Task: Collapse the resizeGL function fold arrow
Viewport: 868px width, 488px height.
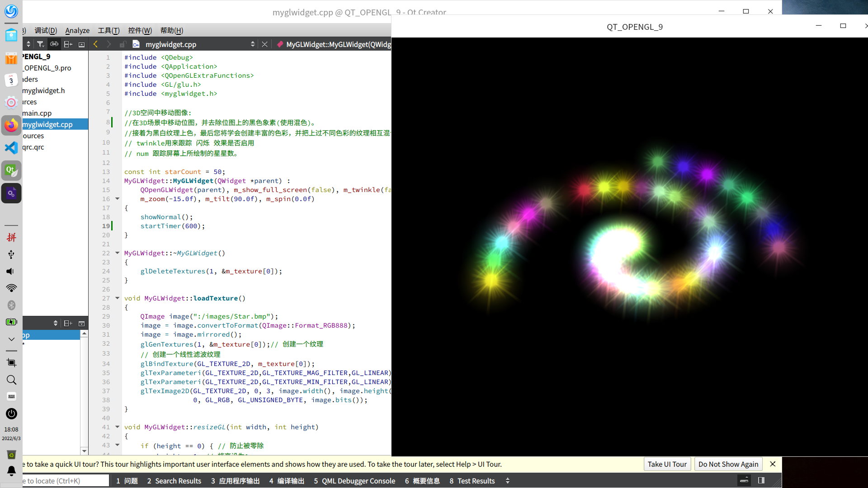Action: tap(117, 427)
